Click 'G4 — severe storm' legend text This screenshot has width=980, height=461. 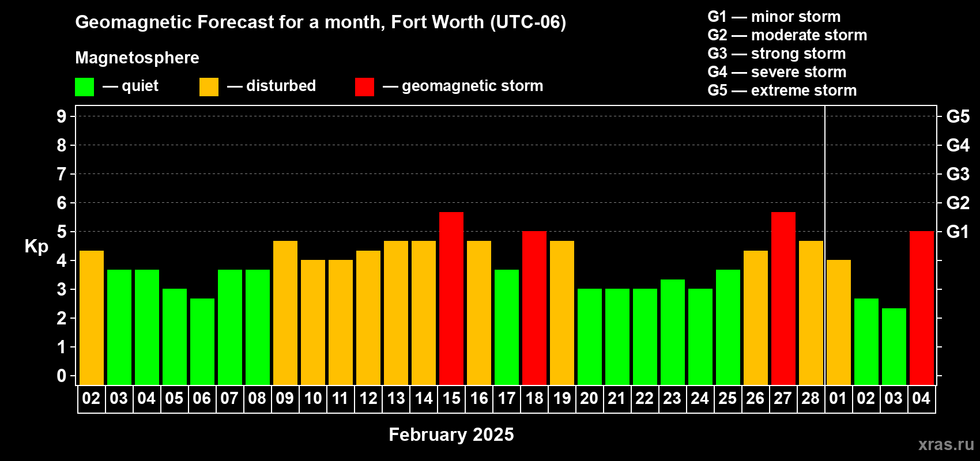coord(777,72)
